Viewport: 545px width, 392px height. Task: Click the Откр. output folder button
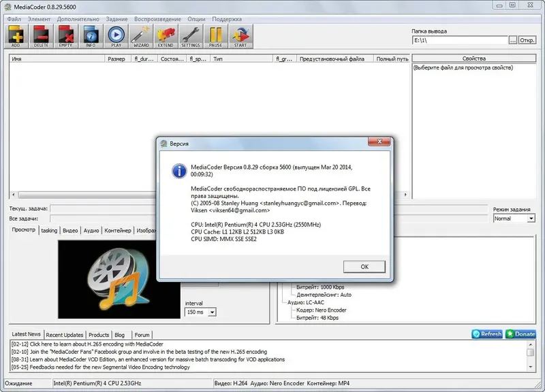pos(527,40)
